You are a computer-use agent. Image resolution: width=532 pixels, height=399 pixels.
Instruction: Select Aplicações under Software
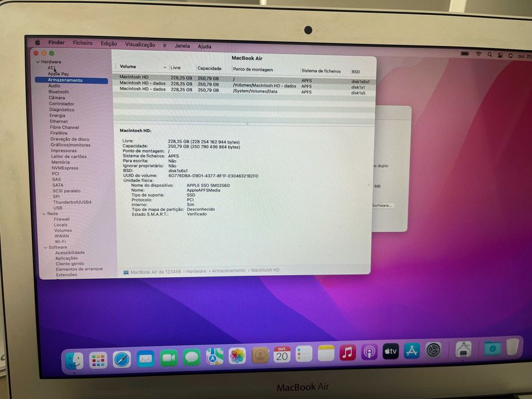pyautogui.click(x=67, y=258)
